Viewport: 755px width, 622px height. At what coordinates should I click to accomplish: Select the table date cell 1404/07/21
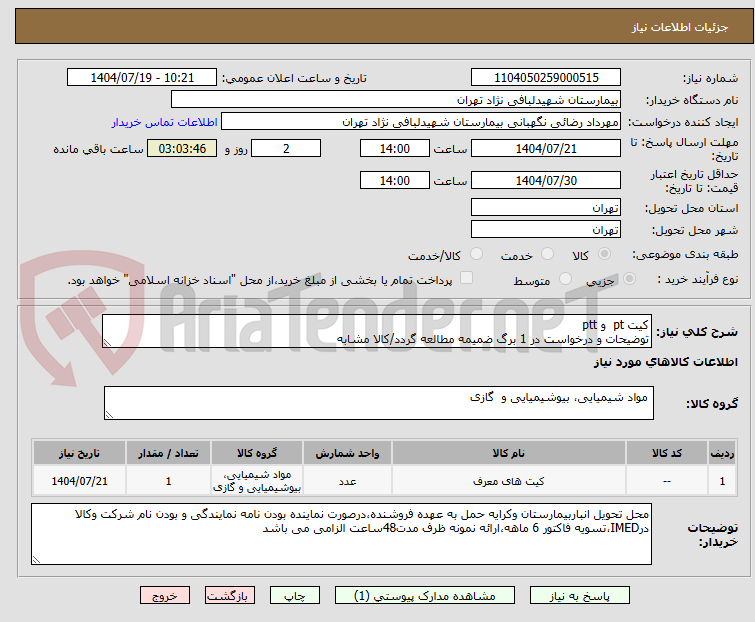pos(79,481)
